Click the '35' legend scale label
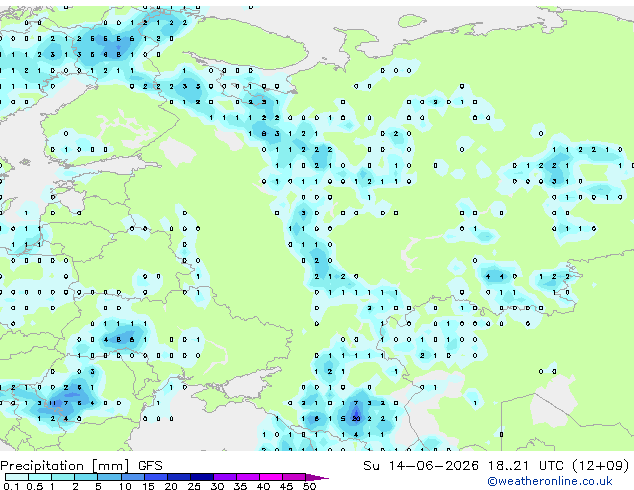The image size is (634, 490). pos(240,486)
